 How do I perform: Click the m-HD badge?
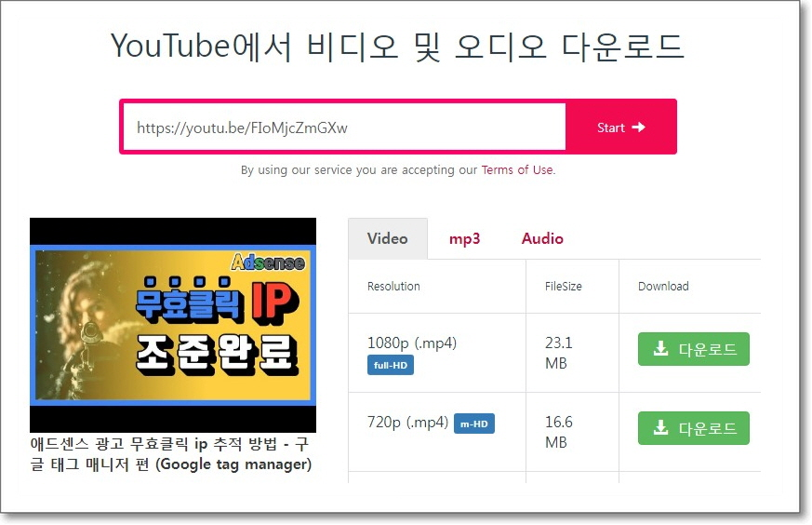(473, 424)
